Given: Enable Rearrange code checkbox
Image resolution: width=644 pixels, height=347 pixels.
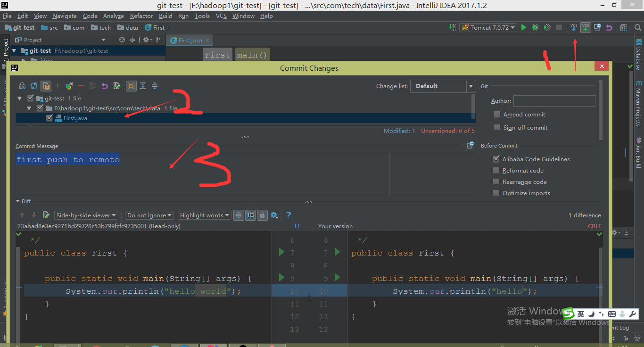Looking at the screenshot, I should (x=496, y=182).
